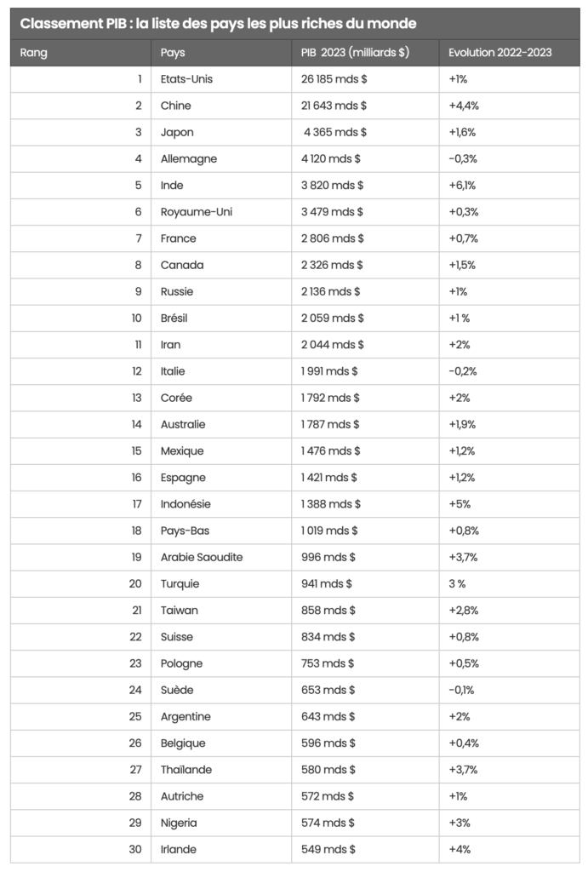Select Allemagne's evolution value -0,3%
The width and height of the screenshot is (588, 872).
(x=464, y=158)
